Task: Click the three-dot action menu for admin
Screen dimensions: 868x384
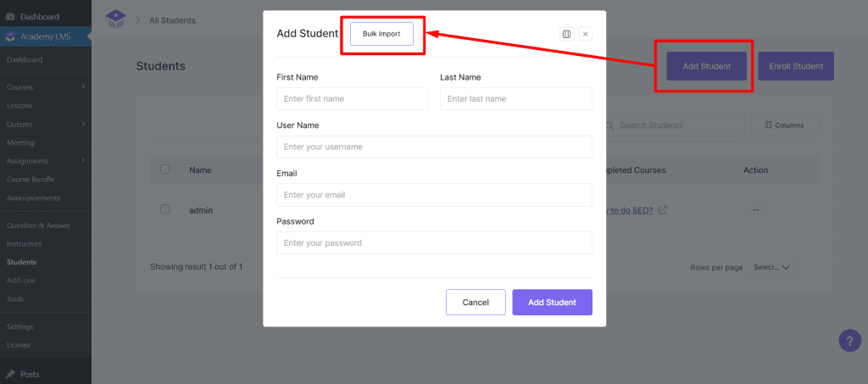Action: click(755, 209)
